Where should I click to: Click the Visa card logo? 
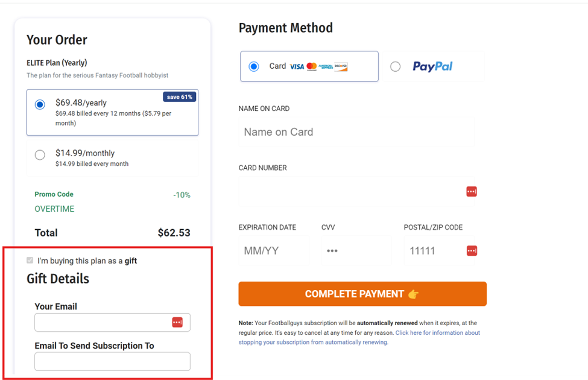click(x=297, y=67)
